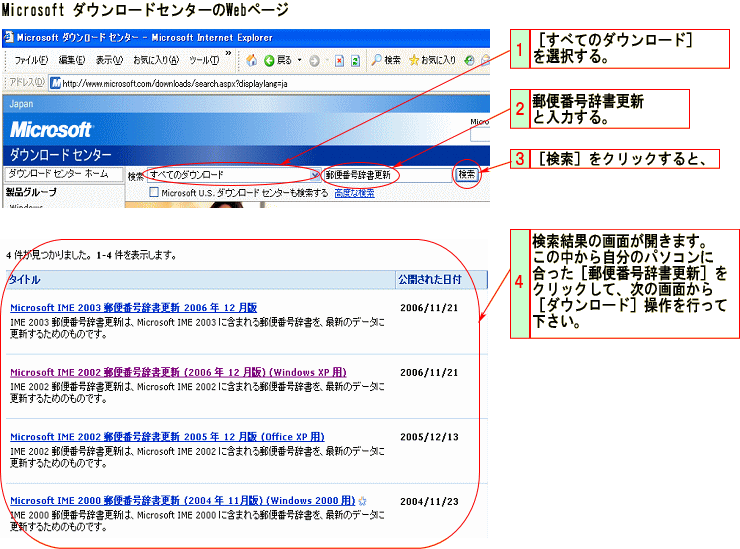
Task: Open the お気に入り(A) menu
Action: click(156, 60)
